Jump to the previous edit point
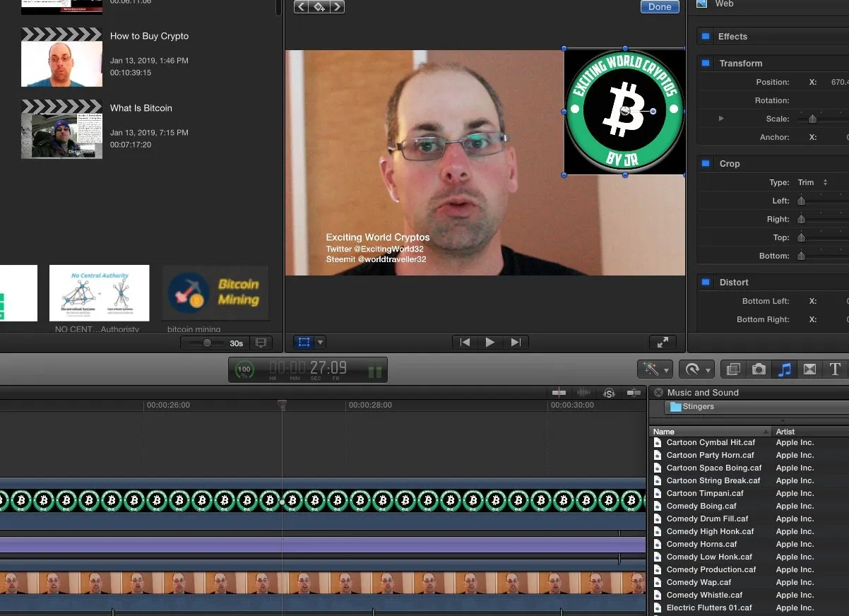Screen dimensions: 849x616 [x=465, y=342]
